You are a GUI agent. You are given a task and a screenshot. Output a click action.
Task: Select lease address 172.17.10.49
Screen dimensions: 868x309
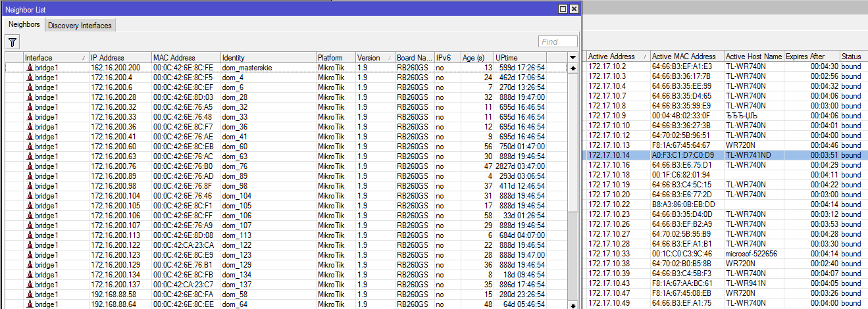pos(609,303)
